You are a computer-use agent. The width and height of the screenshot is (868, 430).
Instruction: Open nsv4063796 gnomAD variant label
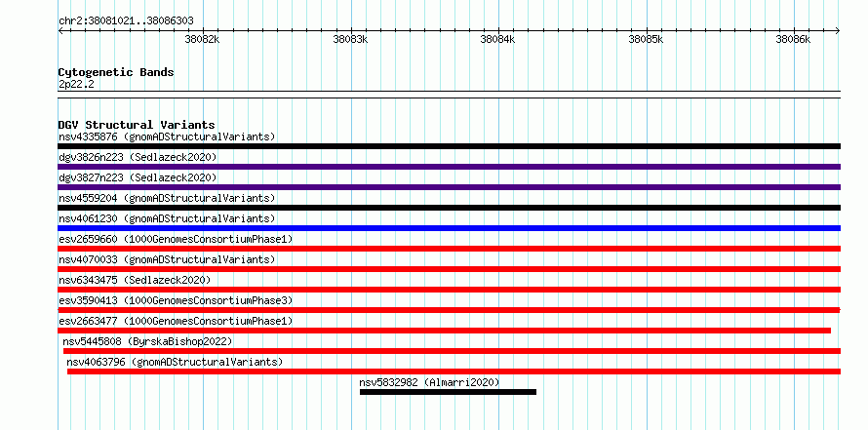click(x=175, y=362)
